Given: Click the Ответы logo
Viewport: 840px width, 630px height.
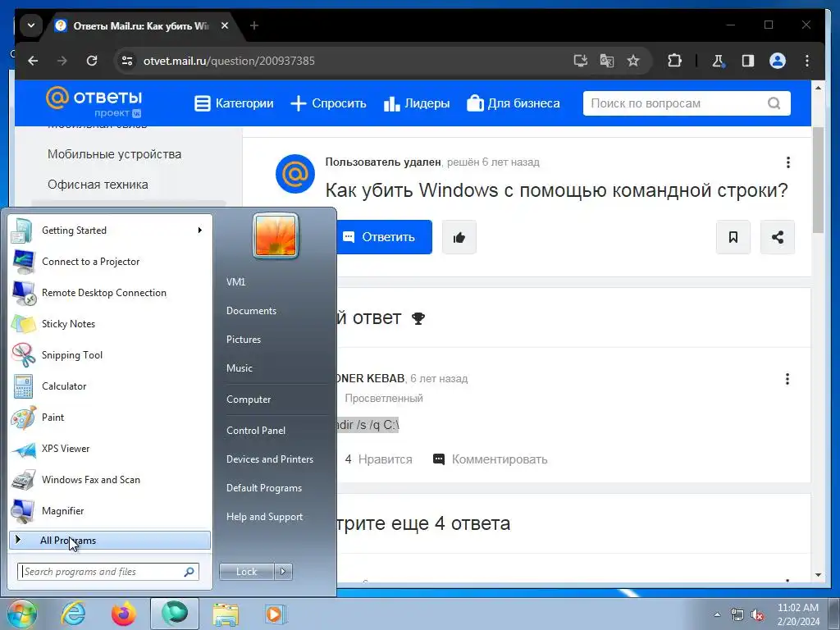Looking at the screenshot, I should 94,102.
